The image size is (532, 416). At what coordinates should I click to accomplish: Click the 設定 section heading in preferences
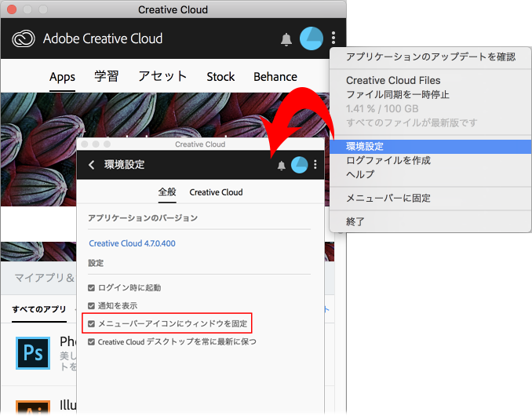tap(96, 263)
